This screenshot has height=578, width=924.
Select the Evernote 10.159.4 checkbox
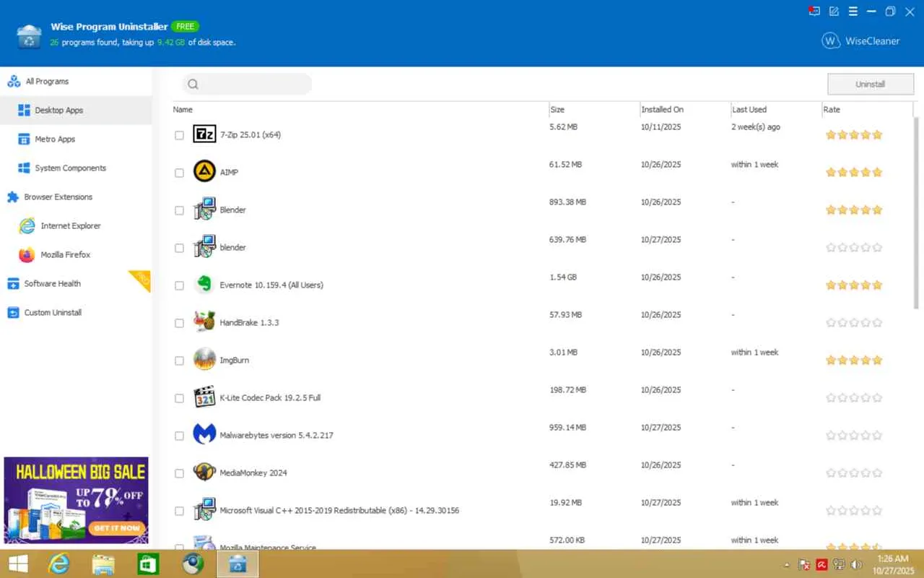(180, 285)
